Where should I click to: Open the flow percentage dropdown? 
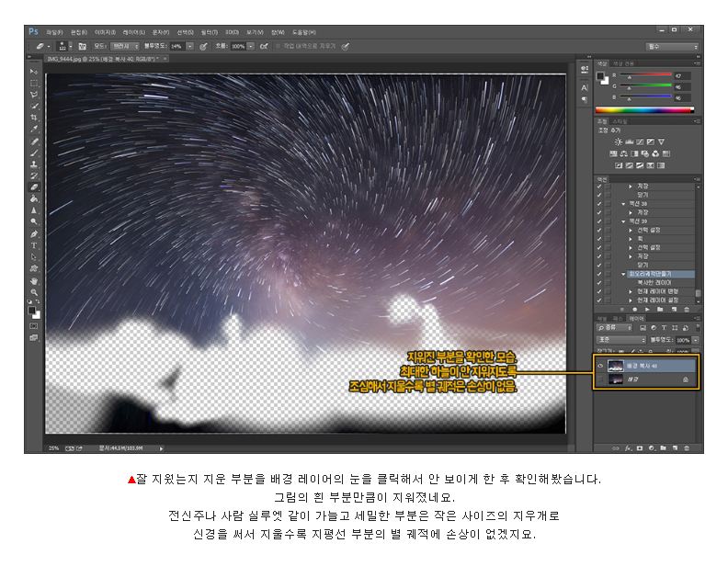[251, 46]
